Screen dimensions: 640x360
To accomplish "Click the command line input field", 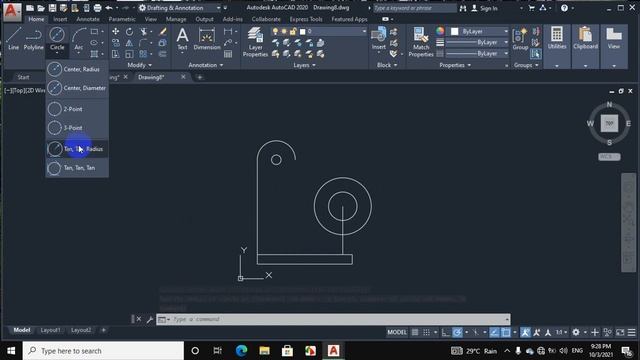I will [338, 319].
